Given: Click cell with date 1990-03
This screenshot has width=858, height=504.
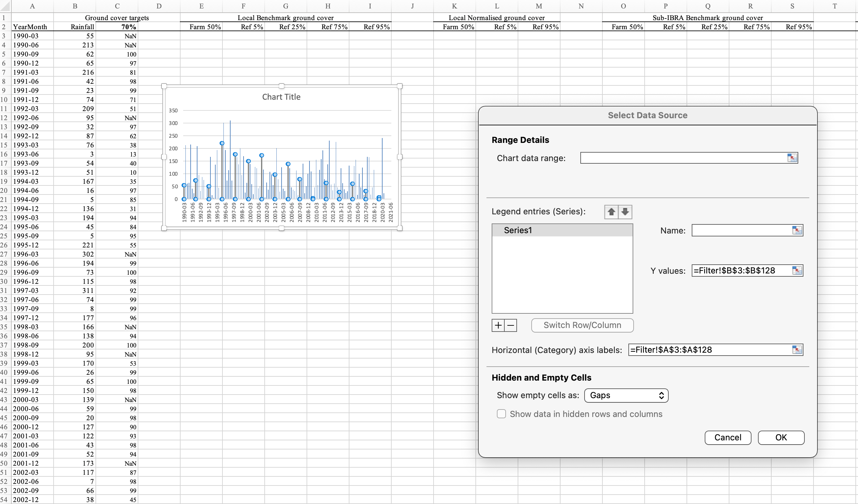Looking at the screenshot, I should [x=32, y=36].
